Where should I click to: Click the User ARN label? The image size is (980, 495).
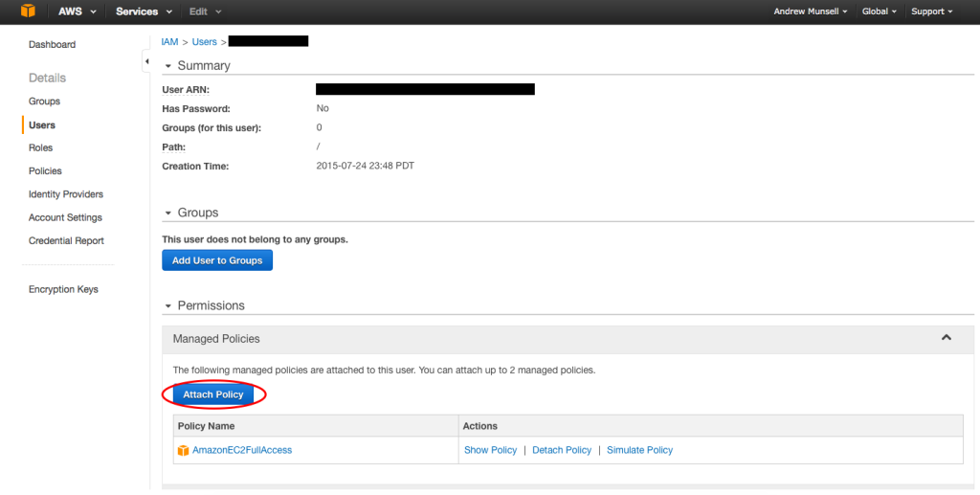tap(186, 90)
